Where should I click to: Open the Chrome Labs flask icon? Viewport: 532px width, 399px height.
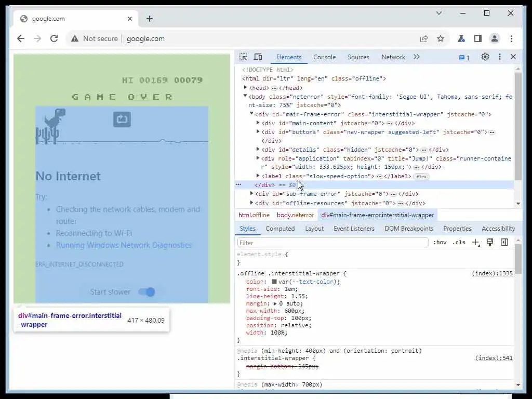461,38
